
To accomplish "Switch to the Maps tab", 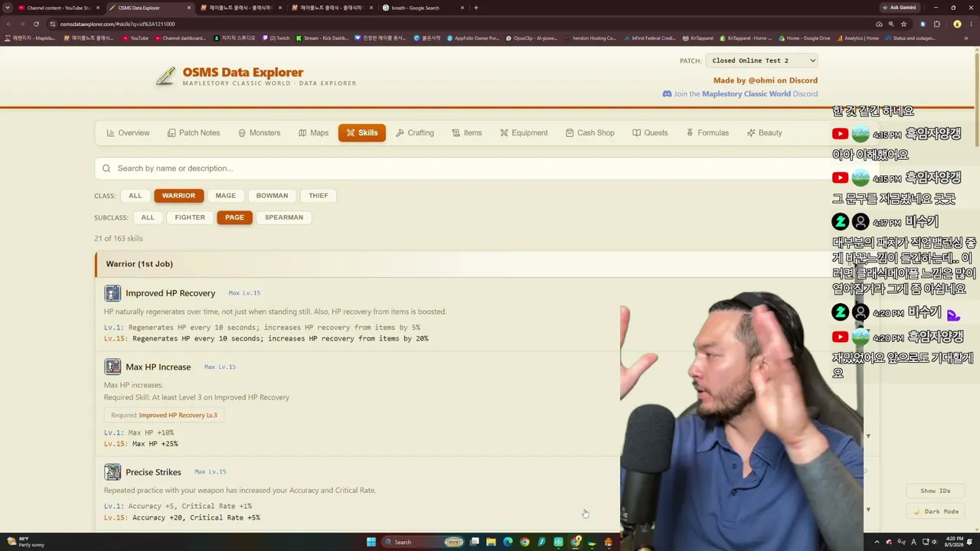I will pyautogui.click(x=313, y=133).
